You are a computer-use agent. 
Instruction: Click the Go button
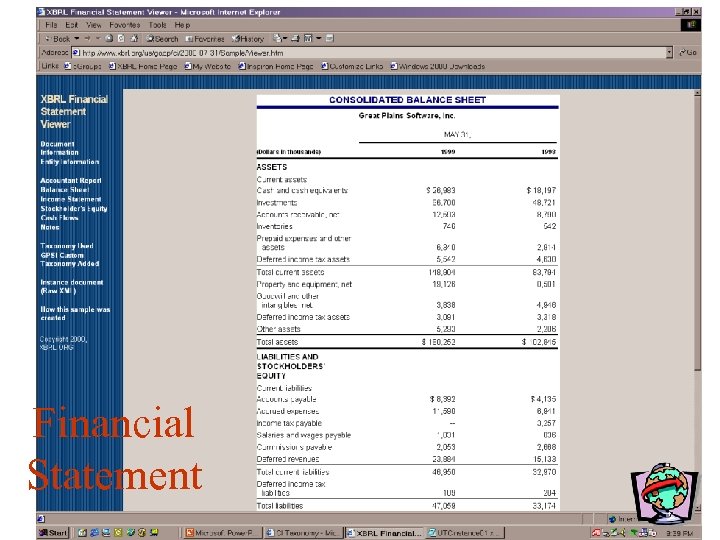[688, 53]
